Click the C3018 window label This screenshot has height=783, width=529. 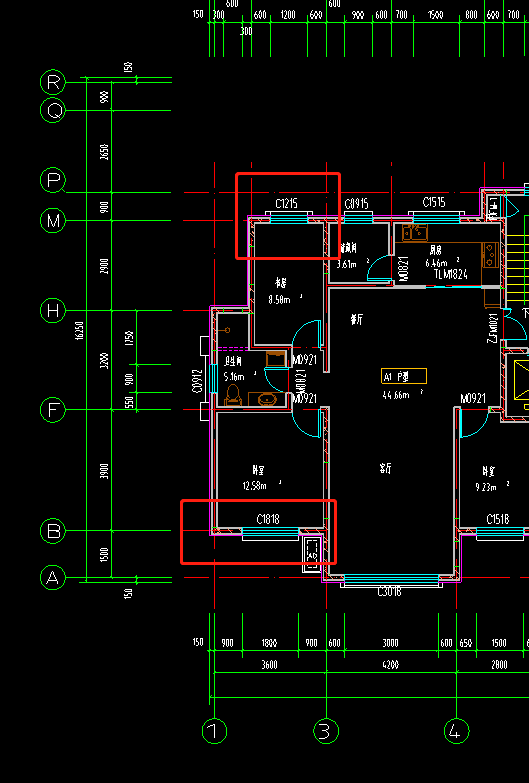389,592
